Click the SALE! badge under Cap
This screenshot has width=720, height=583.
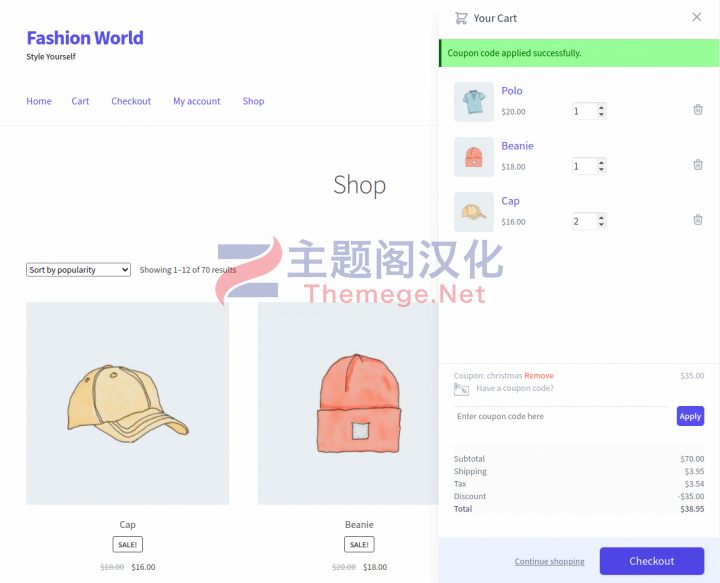pos(128,544)
